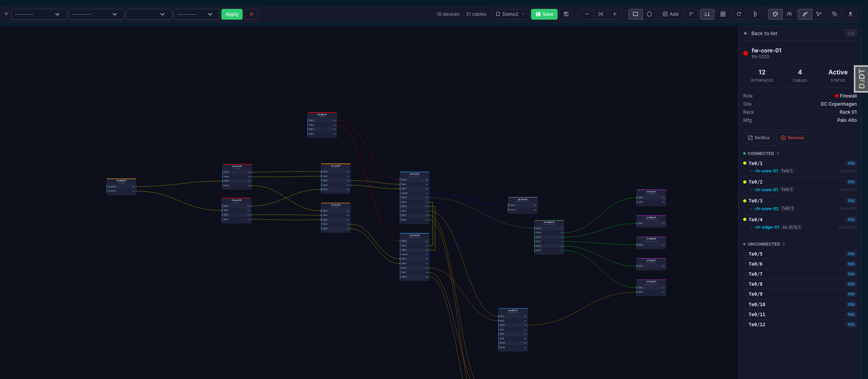This screenshot has width=868, height=379.
Task: Toggle the grid layout icon
Action: click(x=723, y=14)
